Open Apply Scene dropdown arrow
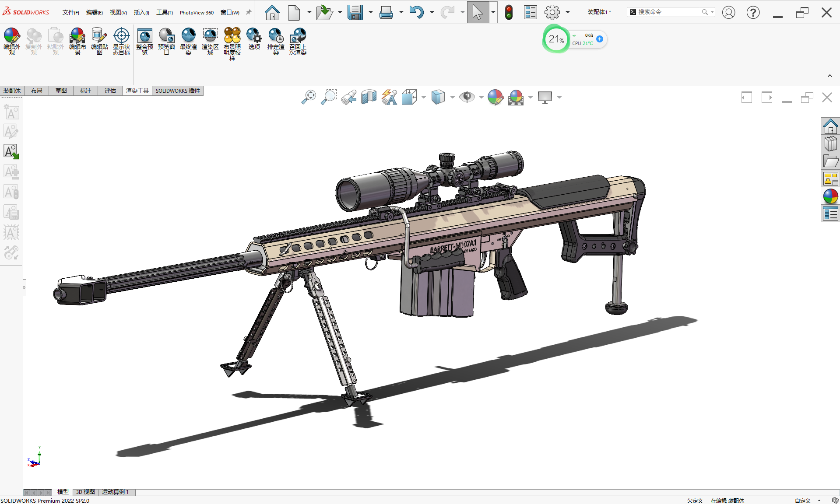840x504 pixels. point(531,97)
